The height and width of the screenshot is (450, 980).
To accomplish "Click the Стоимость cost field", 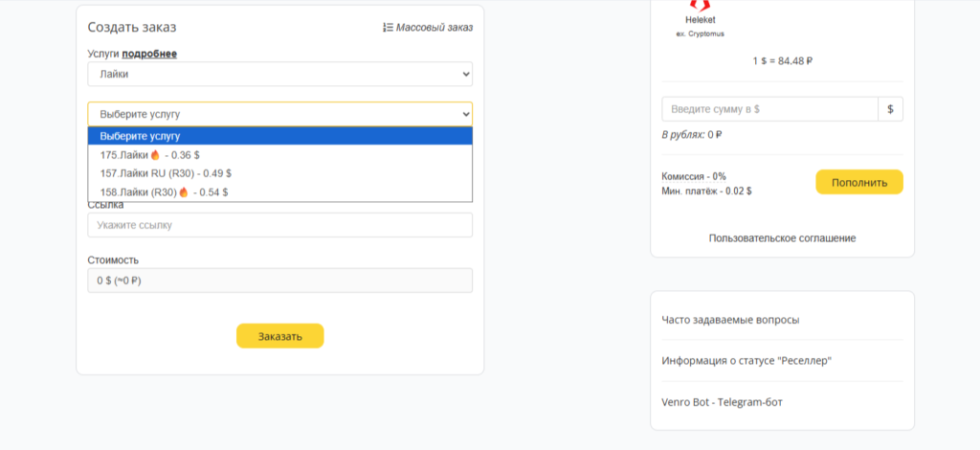I will 279,281.
